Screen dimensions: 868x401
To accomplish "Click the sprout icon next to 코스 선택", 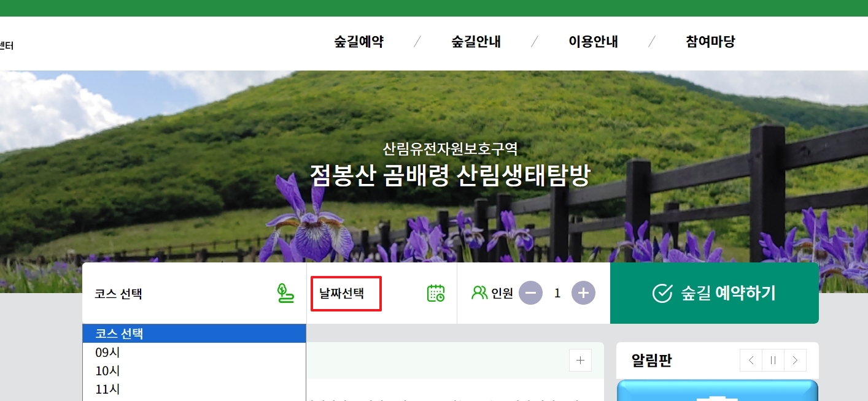I will click(285, 292).
